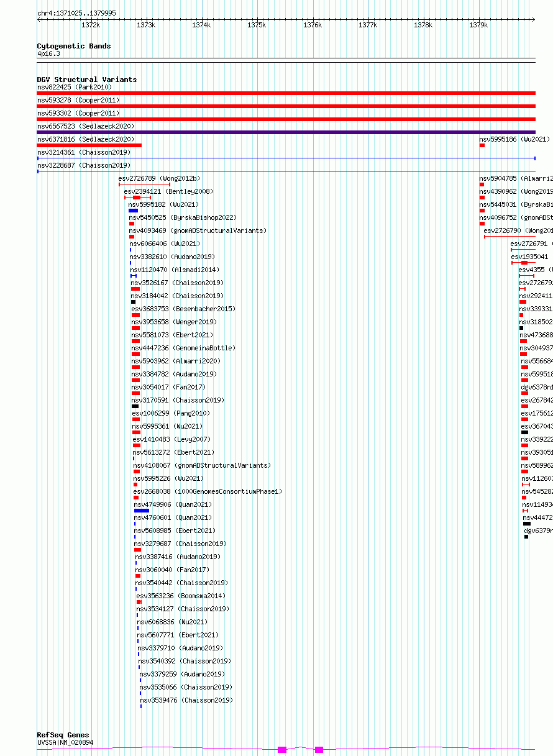Click esv1006299 (Pang2010) label

click(171, 413)
